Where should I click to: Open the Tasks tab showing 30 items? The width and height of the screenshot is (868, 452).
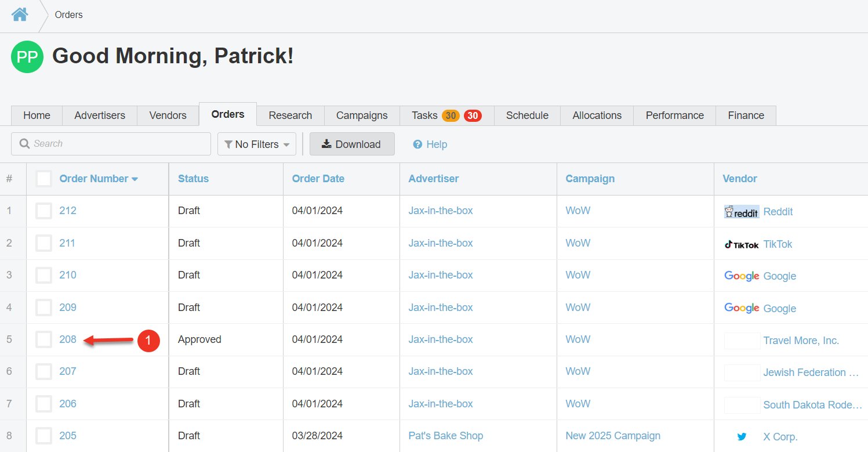tap(424, 115)
